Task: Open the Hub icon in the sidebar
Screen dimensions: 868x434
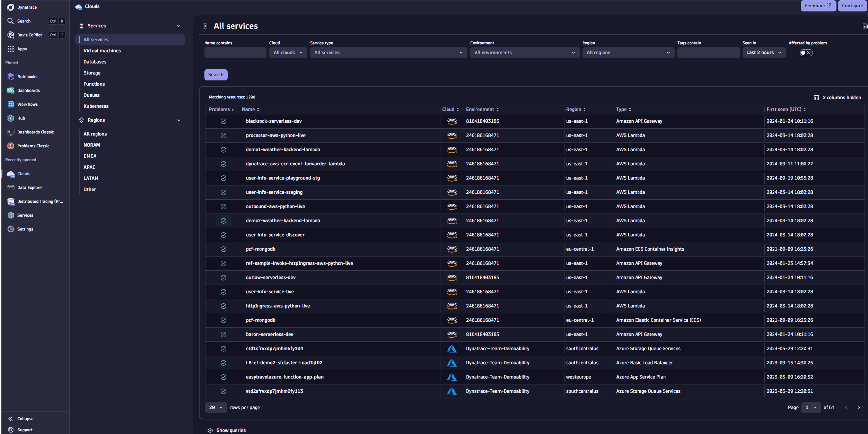Action: pos(11,118)
